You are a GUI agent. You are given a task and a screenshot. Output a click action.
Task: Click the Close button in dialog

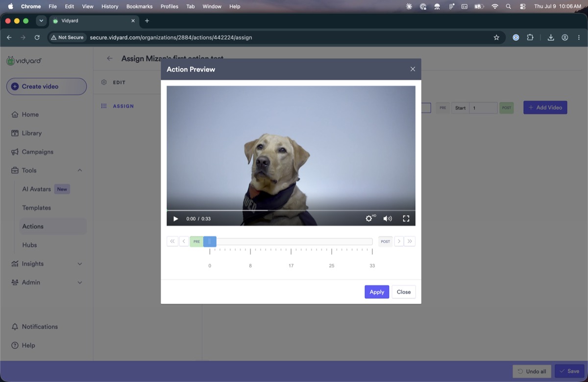[404, 292]
